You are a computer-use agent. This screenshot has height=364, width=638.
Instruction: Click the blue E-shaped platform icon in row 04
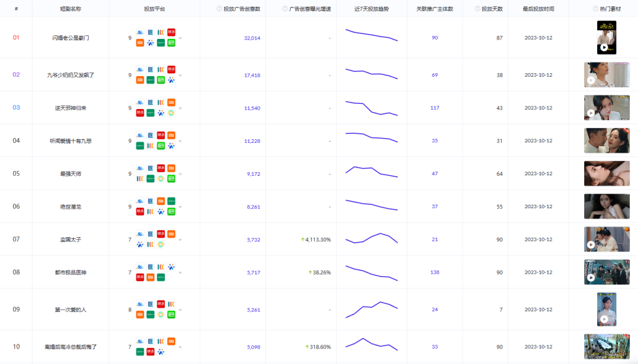point(151,135)
